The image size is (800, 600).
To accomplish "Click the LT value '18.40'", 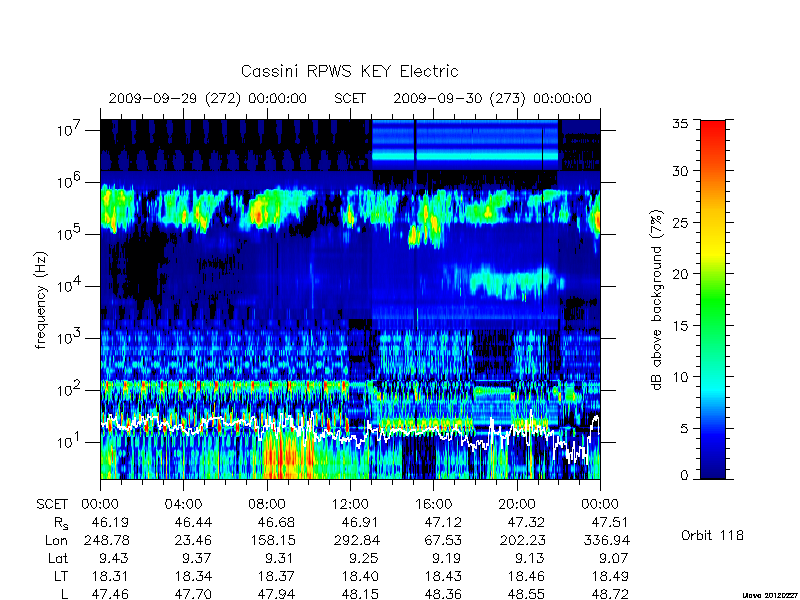I will pos(360,576).
